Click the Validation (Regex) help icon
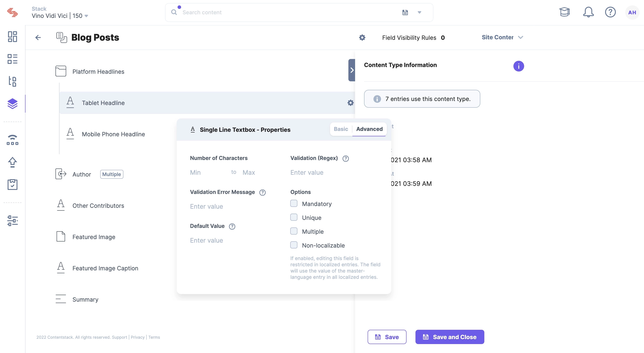Viewport: 644px width, 353px height. coord(345,158)
